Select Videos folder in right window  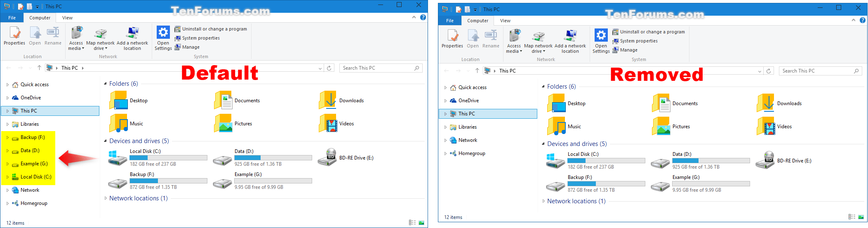pyautogui.click(x=774, y=126)
